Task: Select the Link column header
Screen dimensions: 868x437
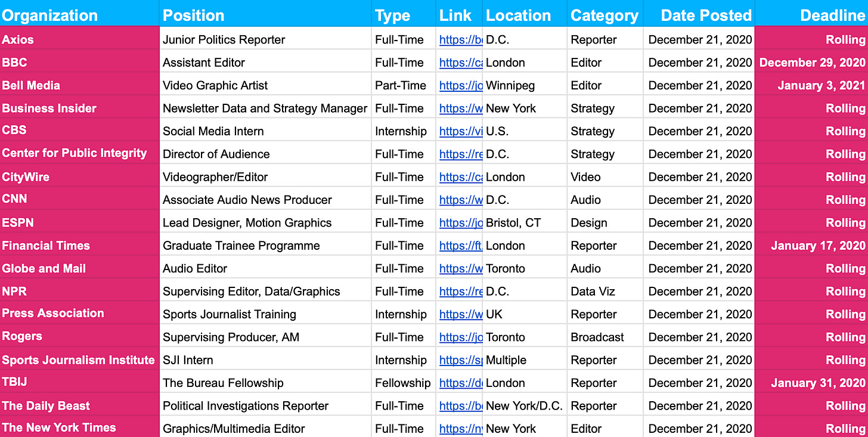Action: (459, 13)
